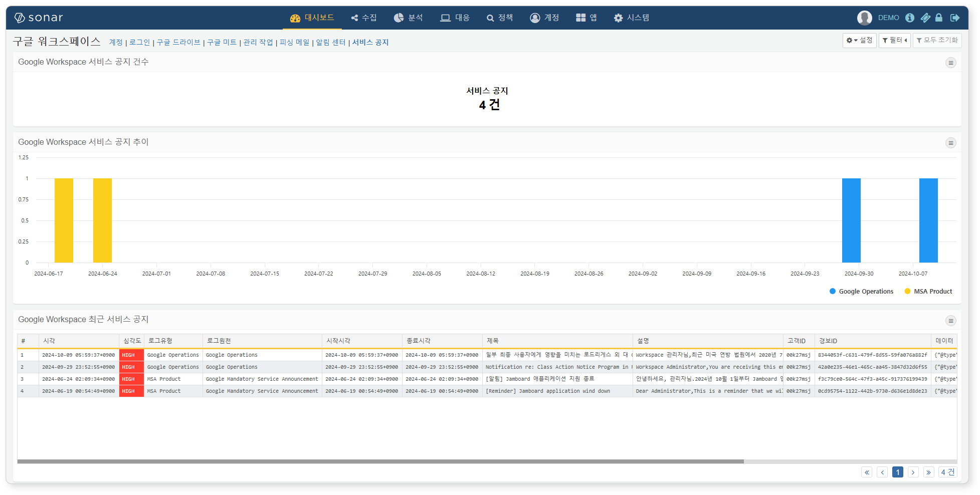Open the 설정 dropdown button
The height and width of the screenshot is (495, 980).
click(x=859, y=40)
